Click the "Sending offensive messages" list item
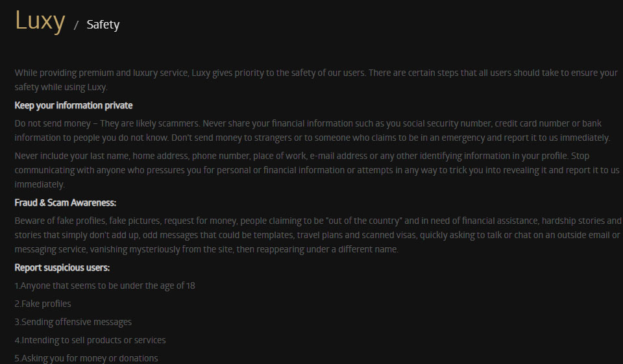 (x=73, y=322)
